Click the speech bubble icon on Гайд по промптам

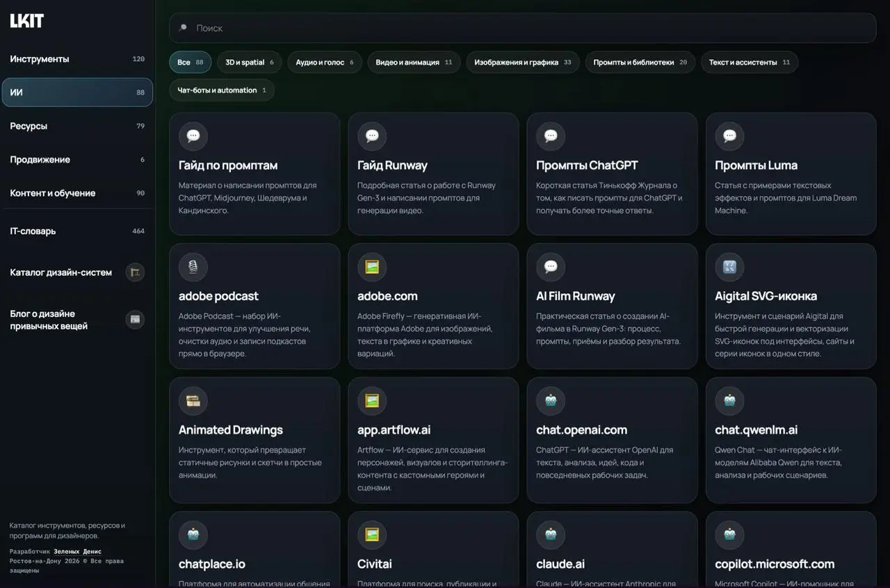pos(193,136)
